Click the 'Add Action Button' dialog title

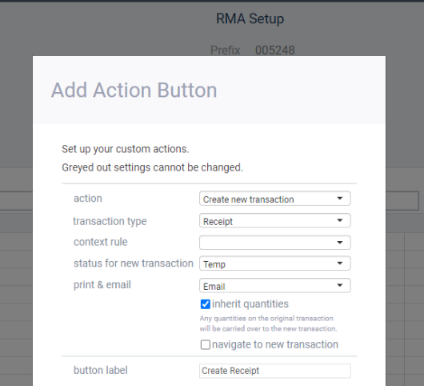click(134, 90)
